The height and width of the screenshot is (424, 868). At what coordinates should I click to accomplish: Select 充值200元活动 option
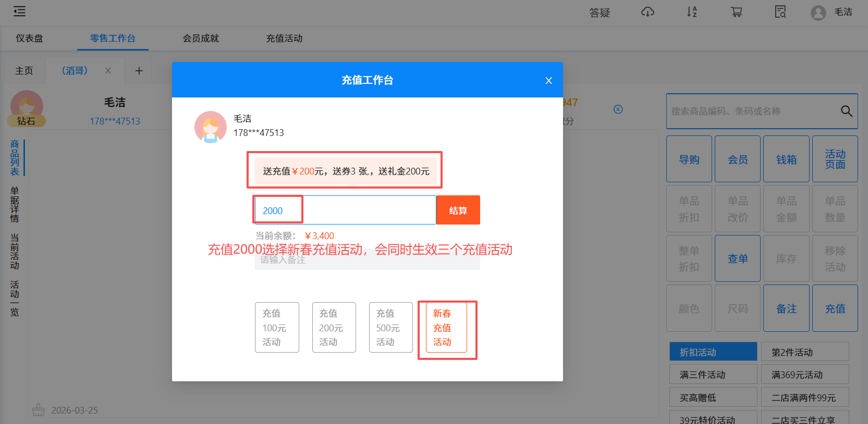point(334,327)
